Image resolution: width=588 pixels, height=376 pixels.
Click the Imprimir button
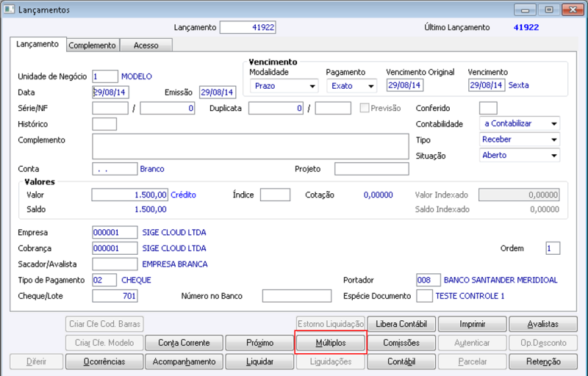(x=472, y=324)
